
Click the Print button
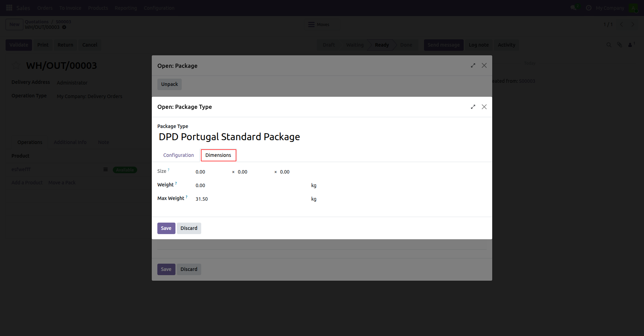click(43, 45)
